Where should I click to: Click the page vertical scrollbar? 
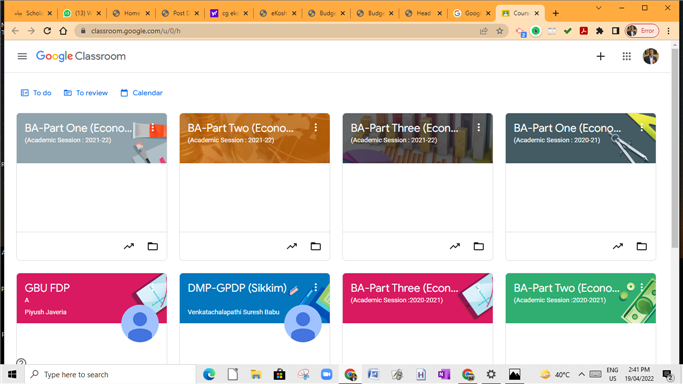point(675,148)
